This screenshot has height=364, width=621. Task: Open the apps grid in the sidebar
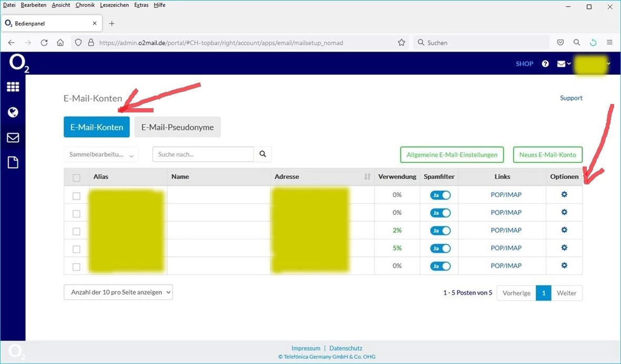click(x=13, y=87)
